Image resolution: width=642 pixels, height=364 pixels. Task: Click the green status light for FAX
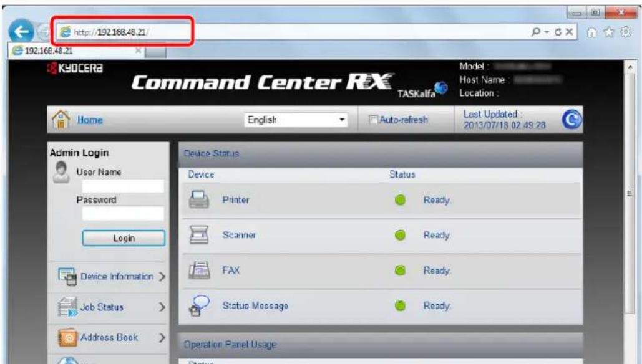[400, 271]
